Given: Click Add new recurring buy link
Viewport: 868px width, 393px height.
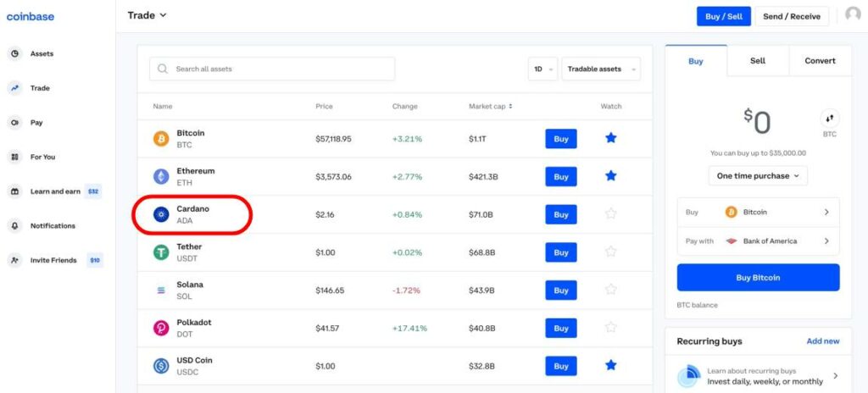Looking at the screenshot, I should click(822, 341).
